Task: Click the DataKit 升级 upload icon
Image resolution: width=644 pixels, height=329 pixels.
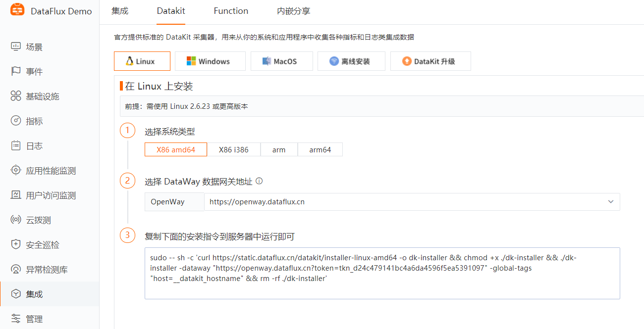Action: [x=407, y=61]
